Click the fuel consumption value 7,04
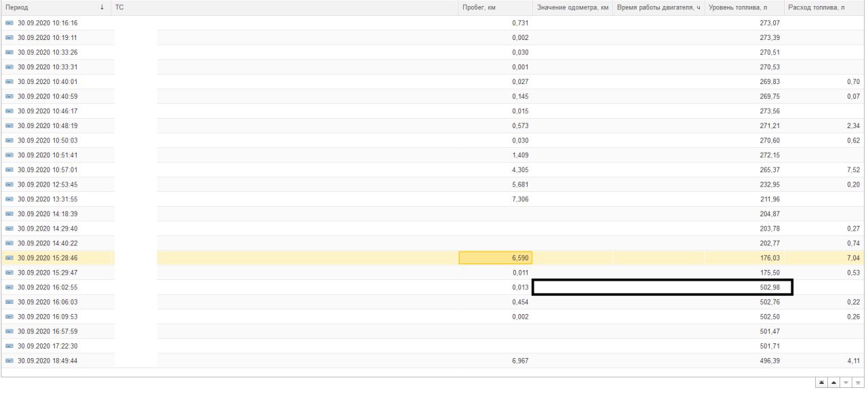 point(853,258)
